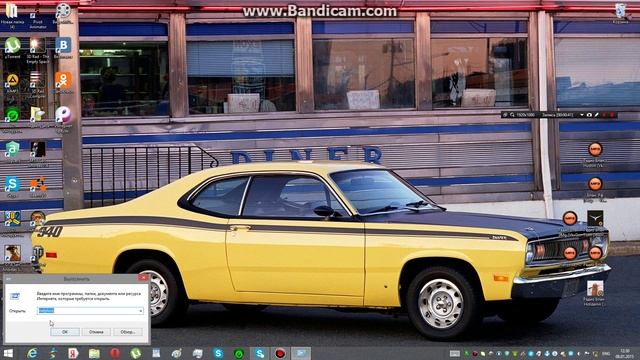
Task: Click the Windows Start button
Action: (x=8, y=353)
